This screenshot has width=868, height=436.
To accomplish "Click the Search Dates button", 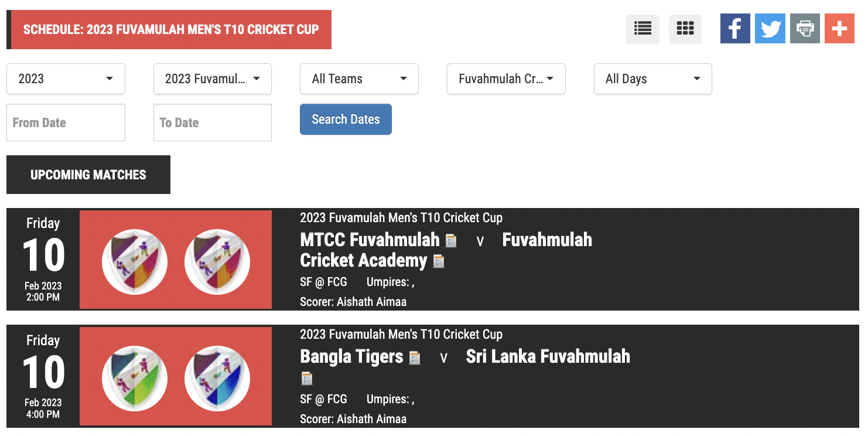I will coord(346,120).
